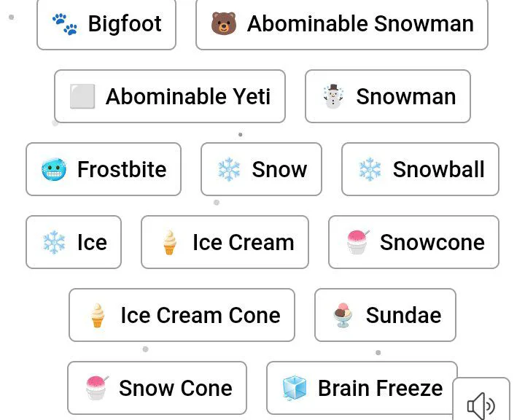Click the soft serve Ice Cream icon
This screenshot has height=420, width=525.
[x=169, y=242]
